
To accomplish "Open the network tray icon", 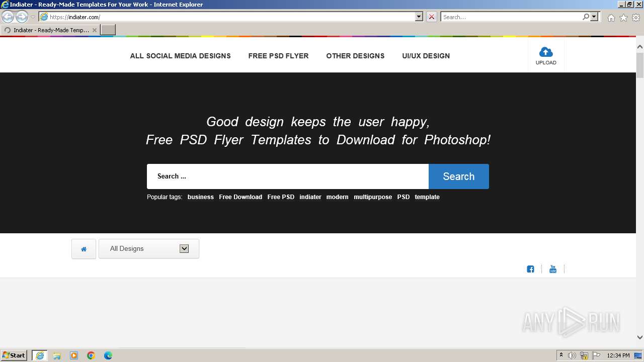I will pos(584,355).
